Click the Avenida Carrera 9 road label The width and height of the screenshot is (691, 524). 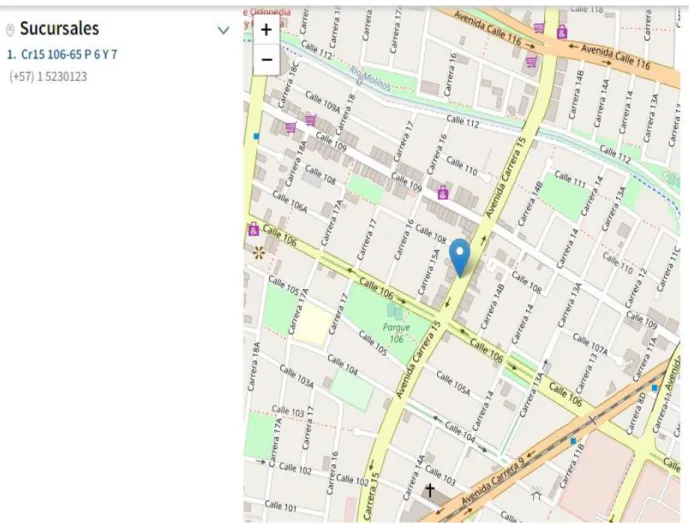point(492,482)
